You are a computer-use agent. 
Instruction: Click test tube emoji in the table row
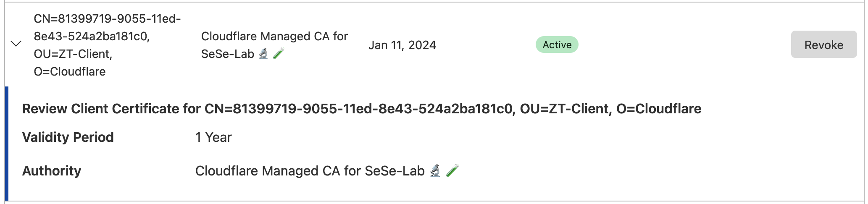[x=279, y=54]
